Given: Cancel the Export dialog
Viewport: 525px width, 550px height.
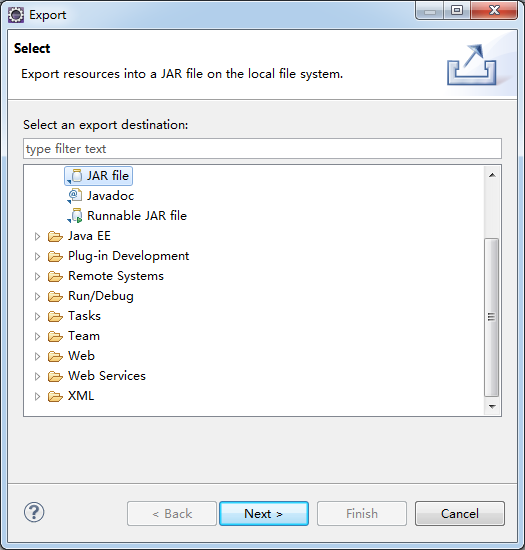Looking at the screenshot, I should point(460,514).
